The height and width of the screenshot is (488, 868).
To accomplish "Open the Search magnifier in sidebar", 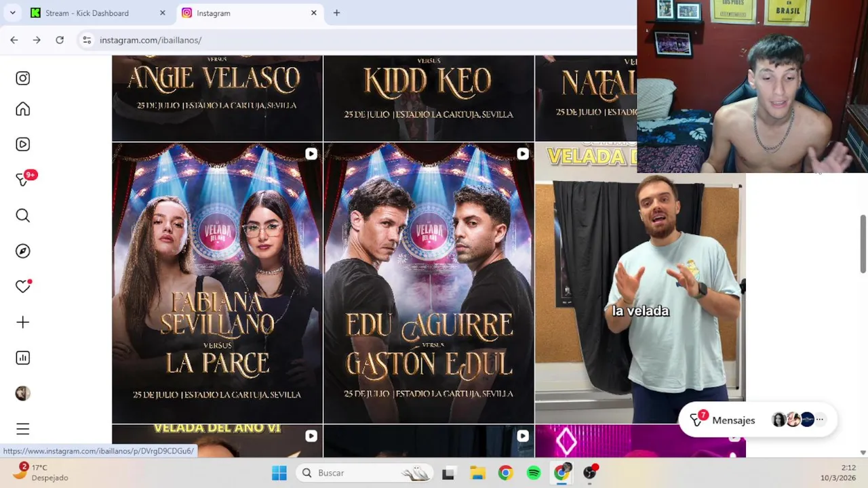I will pos(23,216).
